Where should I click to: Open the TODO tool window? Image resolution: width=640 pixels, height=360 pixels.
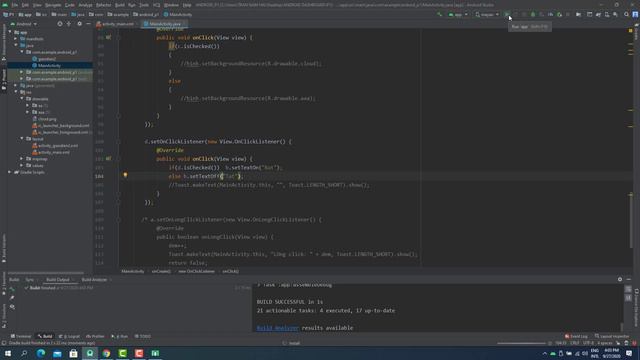click(x=143, y=336)
